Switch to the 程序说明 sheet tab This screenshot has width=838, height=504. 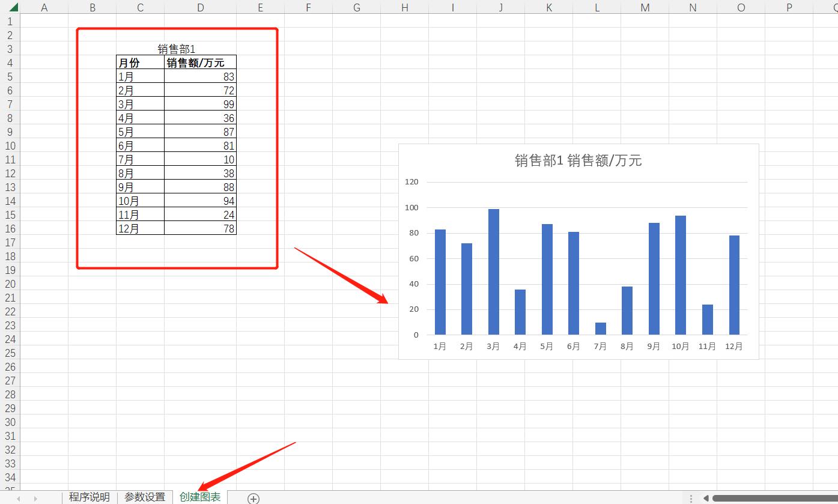point(89,497)
